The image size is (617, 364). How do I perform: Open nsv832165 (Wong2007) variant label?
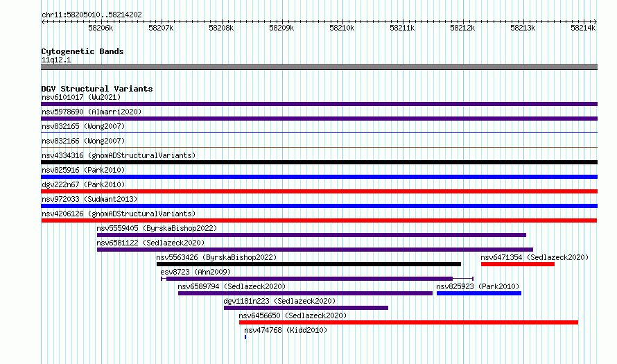coord(83,126)
